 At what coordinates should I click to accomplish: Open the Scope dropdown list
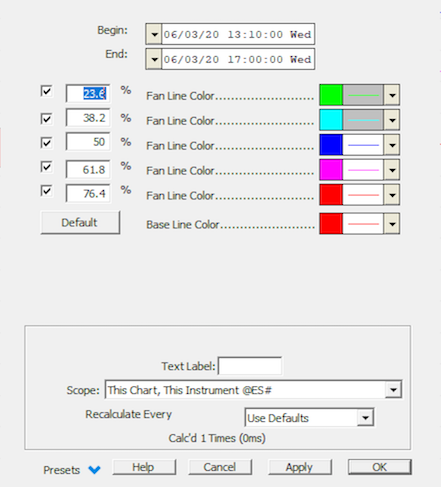tap(393, 389)
